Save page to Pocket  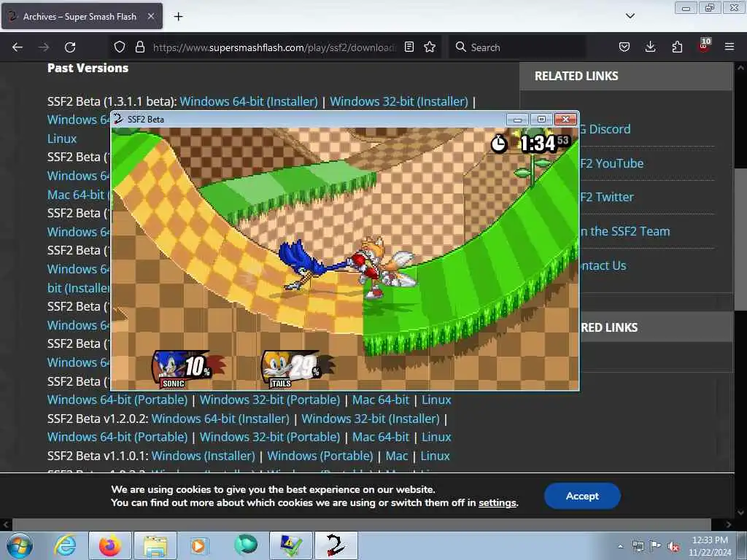pos(624,47)
